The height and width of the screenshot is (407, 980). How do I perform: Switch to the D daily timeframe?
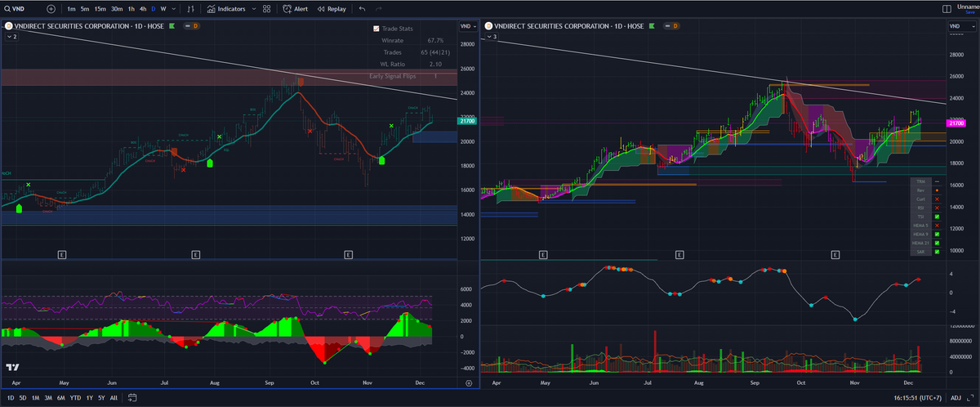tap(153, 8)
